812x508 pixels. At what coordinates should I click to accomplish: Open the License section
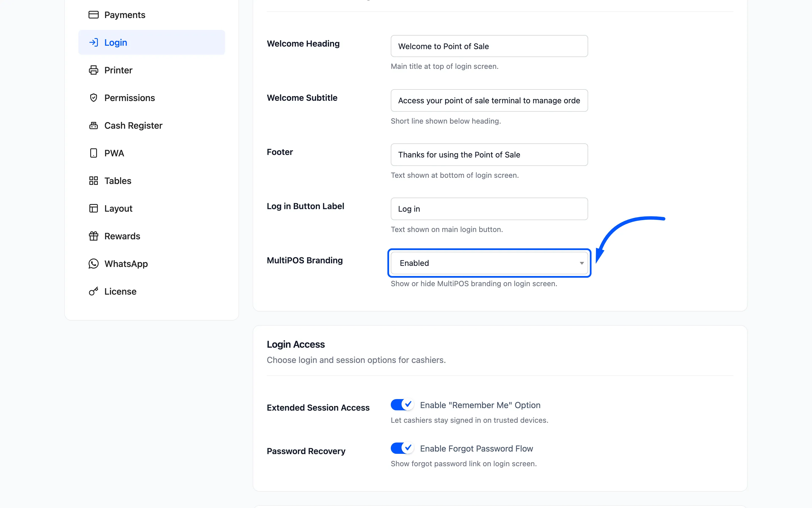pos(151,291)
